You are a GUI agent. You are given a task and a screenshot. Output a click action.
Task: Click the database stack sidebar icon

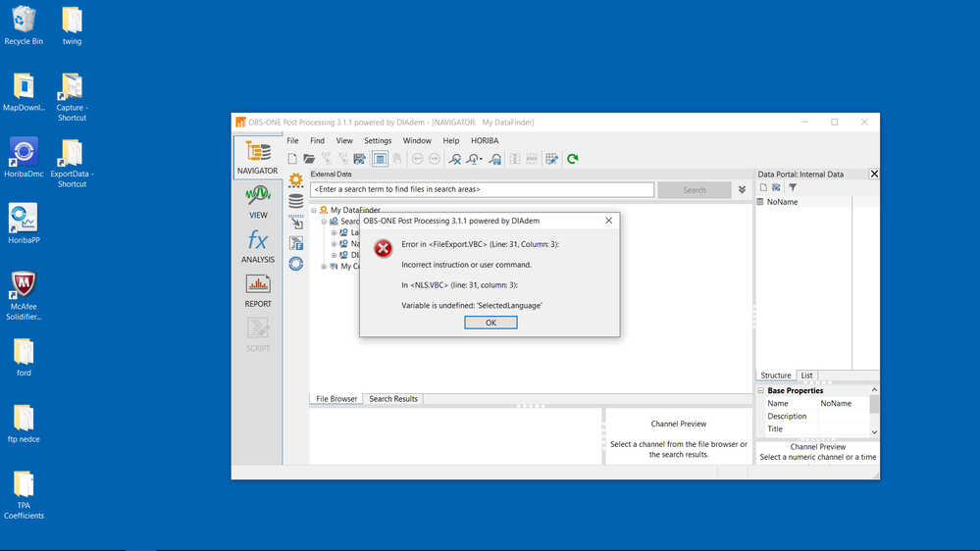pos(295,201)
